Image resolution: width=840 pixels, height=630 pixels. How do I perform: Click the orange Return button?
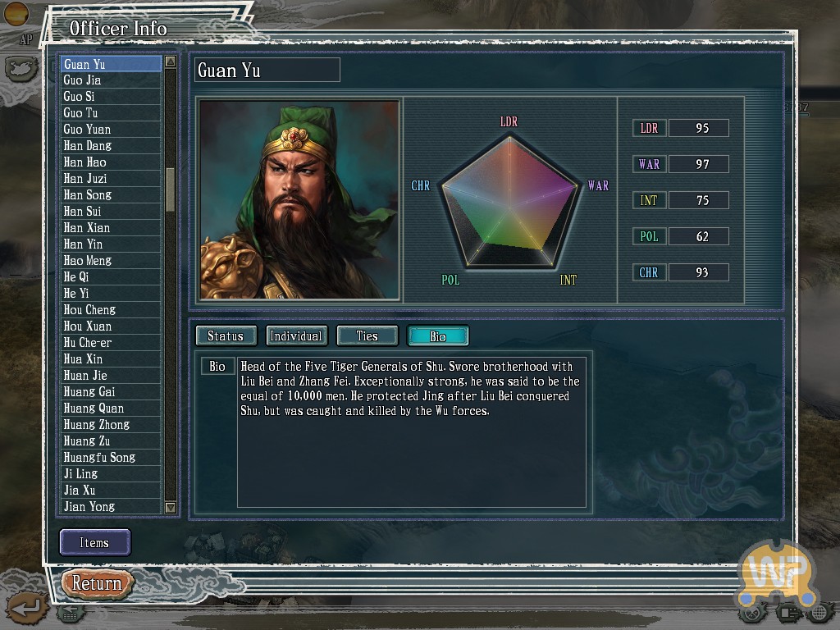pos(97,583)
